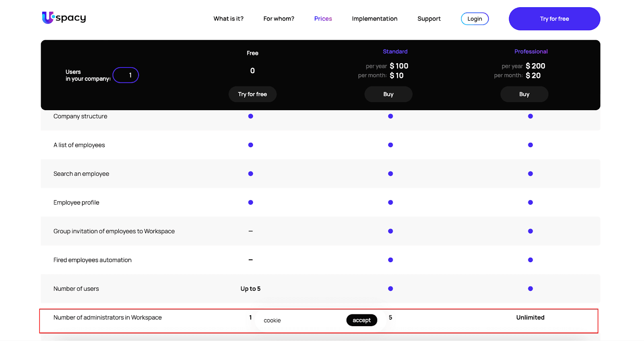
Task: Select the Prices navigation link
Action: [323, 19]
